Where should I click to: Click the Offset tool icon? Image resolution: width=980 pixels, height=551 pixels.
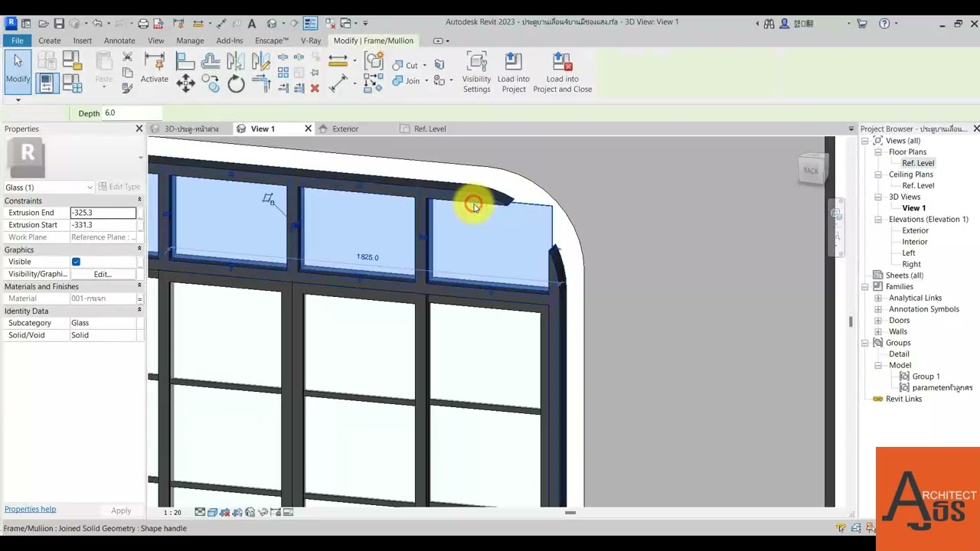click(211, 60)
